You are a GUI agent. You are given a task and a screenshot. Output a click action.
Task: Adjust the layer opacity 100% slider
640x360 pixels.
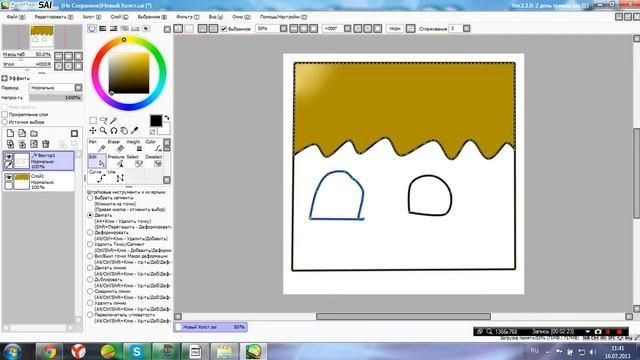(56, 98)
